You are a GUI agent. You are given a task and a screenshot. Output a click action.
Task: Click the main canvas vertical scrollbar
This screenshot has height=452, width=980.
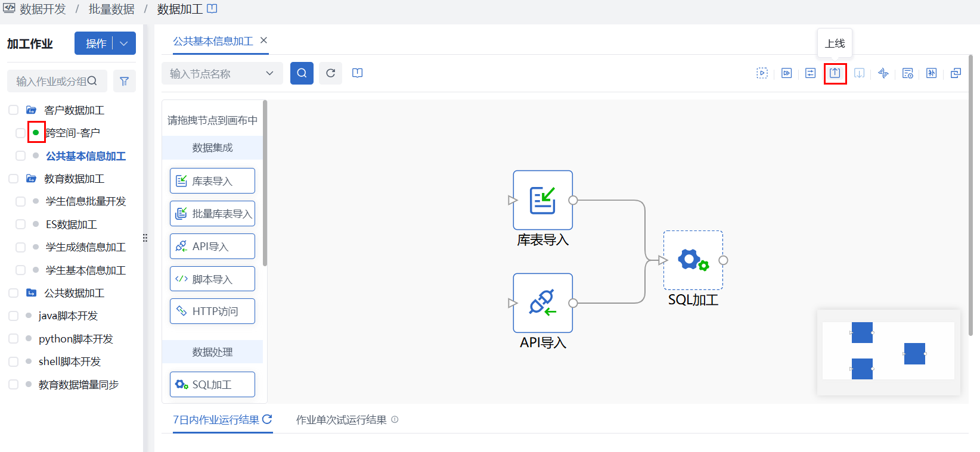[970, 195]
